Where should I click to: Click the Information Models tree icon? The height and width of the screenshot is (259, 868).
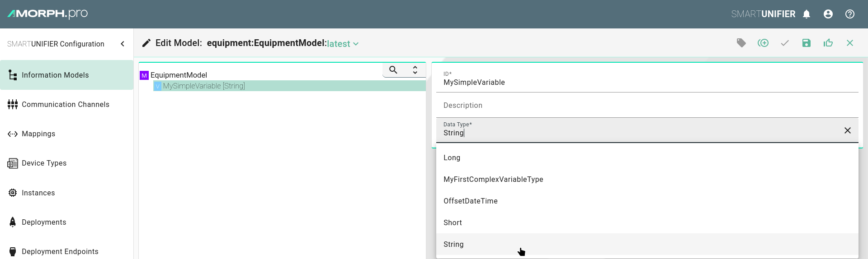pyautogui.click(x=13, y=75)
